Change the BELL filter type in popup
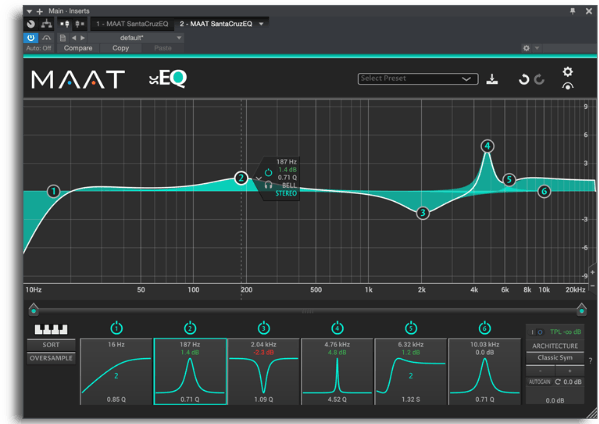 [289, 185]
